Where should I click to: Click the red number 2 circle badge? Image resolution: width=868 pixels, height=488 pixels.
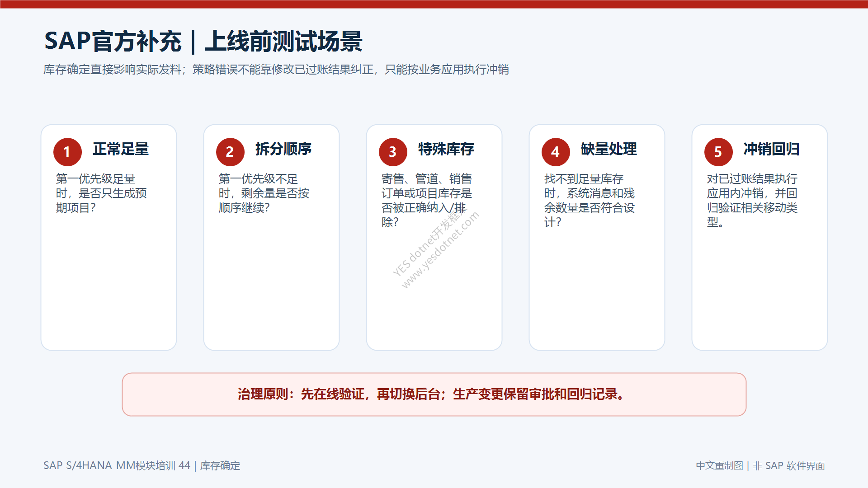point(230,152)
